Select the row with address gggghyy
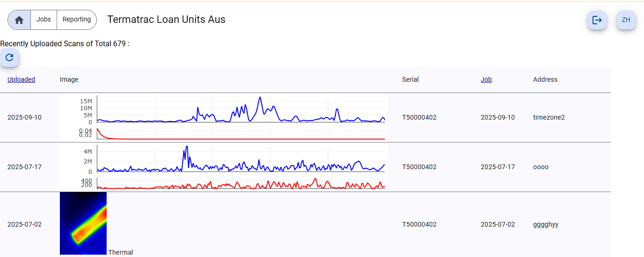This screenshot has width=644, height=257. [305, 224]
